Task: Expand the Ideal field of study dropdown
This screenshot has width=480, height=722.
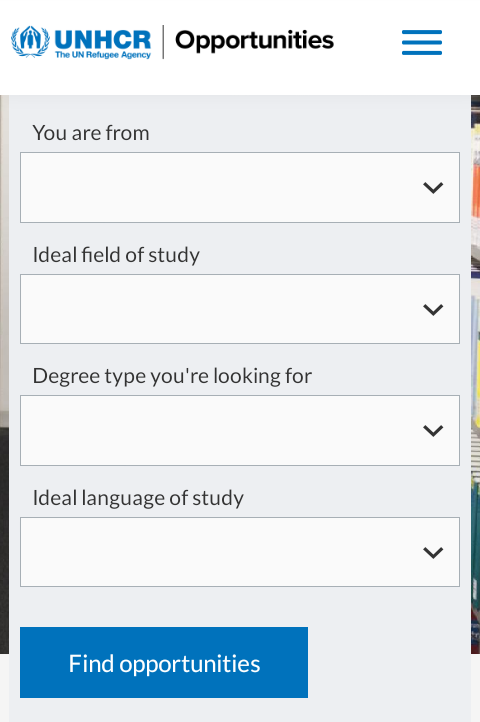Action: pyautogui.click(x=240, y=309)
